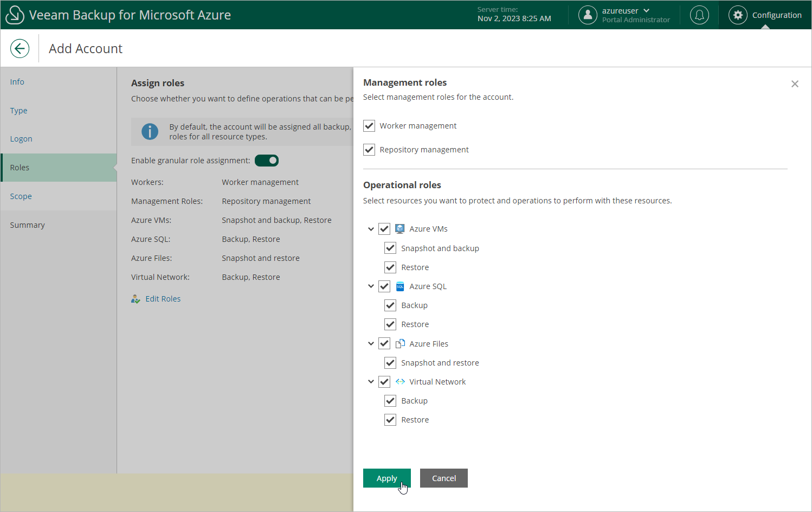Uncheck Backup under Virtual Network
The height and width of the screenshot is (512, 812).
390,400
